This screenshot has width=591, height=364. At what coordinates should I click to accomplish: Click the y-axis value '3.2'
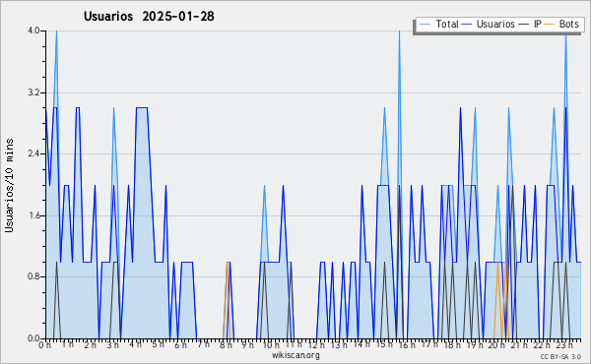(x=33, y=92)
